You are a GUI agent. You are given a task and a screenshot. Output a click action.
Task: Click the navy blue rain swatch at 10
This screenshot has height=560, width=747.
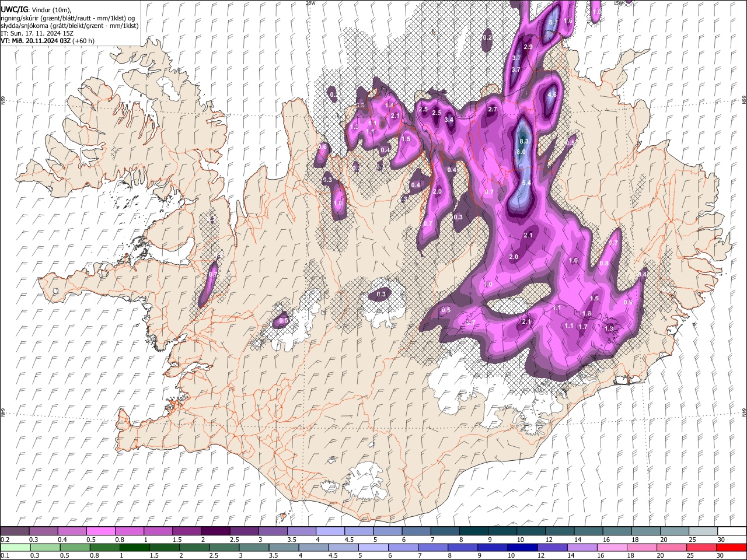click(x=522, y=548)
